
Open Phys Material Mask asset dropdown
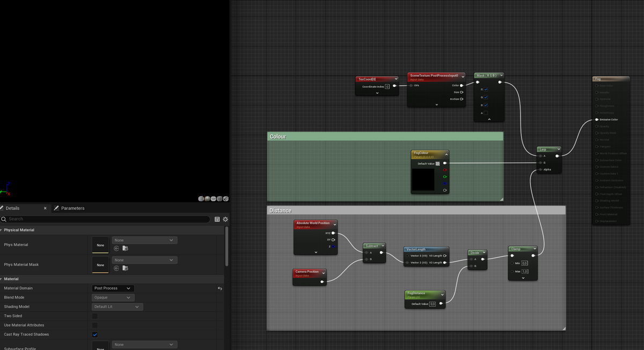tap(144, 260)
